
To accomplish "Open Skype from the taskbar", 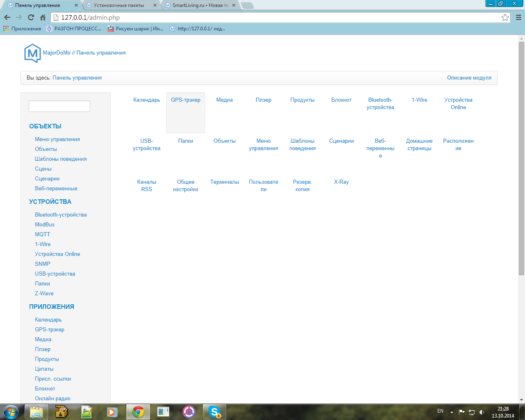I will (x=214, y=411).
